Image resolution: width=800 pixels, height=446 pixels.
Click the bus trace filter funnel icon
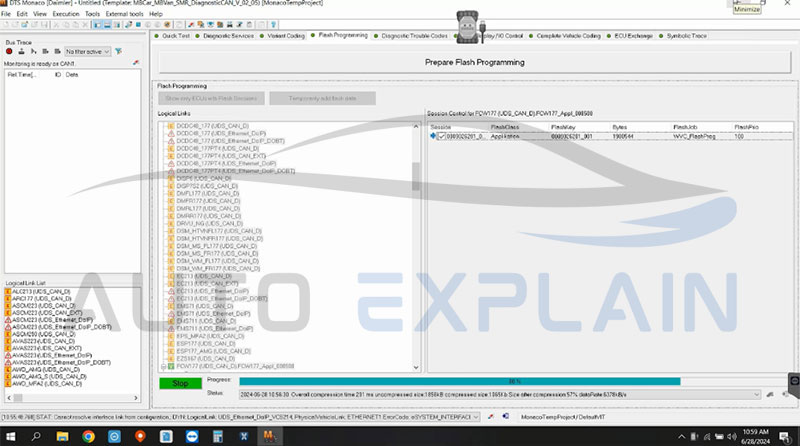pos(118,52)
